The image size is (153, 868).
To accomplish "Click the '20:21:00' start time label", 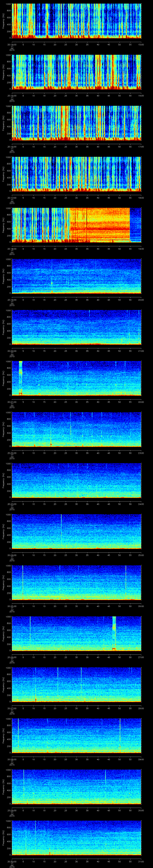I will (12, 402).
